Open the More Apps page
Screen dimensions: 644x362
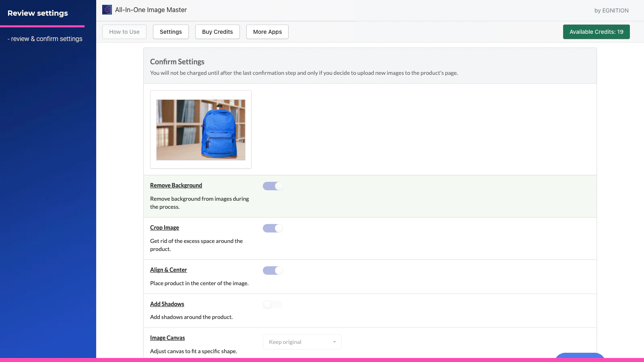267,32
